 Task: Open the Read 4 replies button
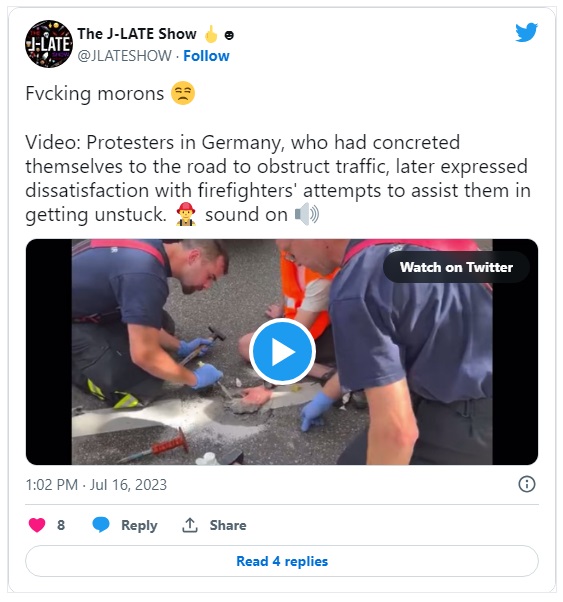[282, 561]
